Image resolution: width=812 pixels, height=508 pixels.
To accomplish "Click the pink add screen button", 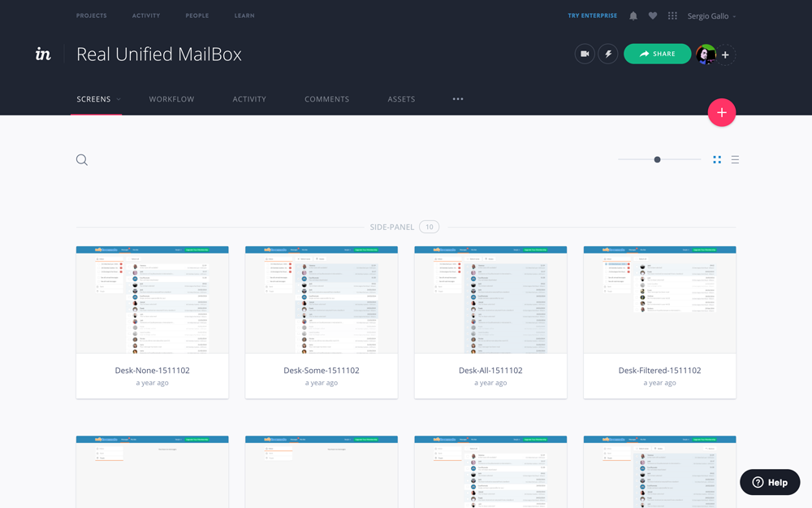I will pyautogui.click(x=721, y=113).
